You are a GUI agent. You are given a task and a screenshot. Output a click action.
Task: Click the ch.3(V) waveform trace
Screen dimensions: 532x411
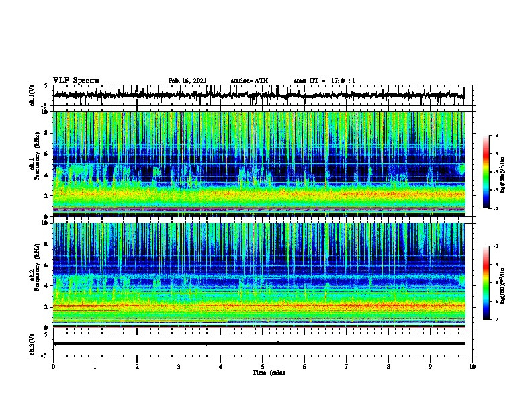[x=259, y=344]
